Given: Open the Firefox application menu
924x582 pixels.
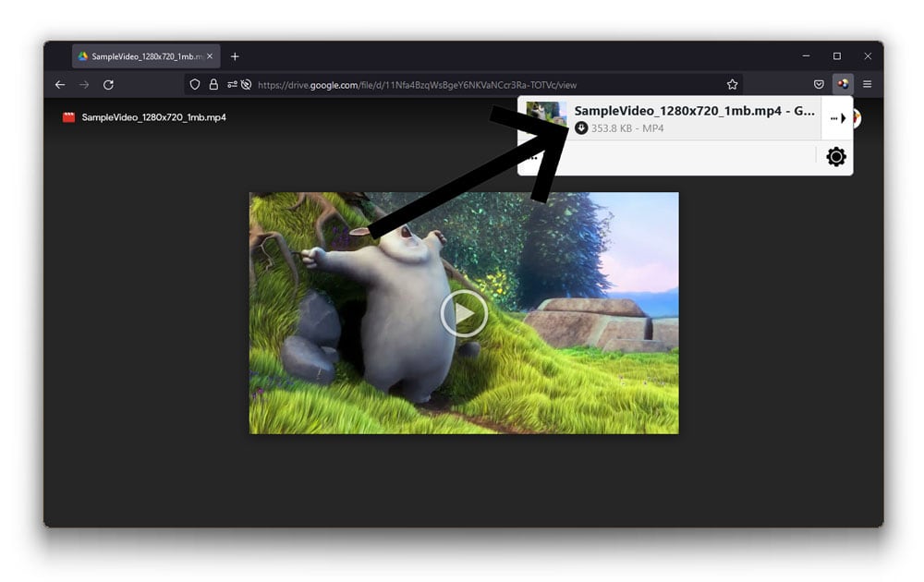Looking at the screenshot, I should [867, 84].
